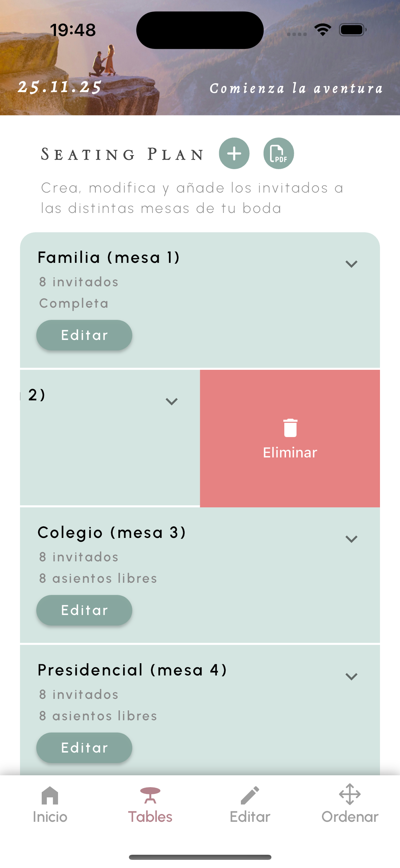Tap the Inicio tab label

(50, 817)
